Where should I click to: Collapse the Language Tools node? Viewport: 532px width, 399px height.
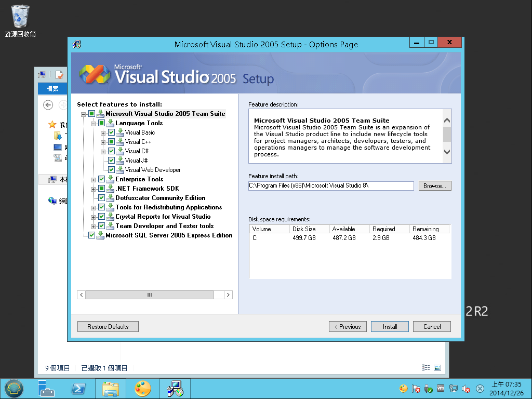click(x=93, y=124)
